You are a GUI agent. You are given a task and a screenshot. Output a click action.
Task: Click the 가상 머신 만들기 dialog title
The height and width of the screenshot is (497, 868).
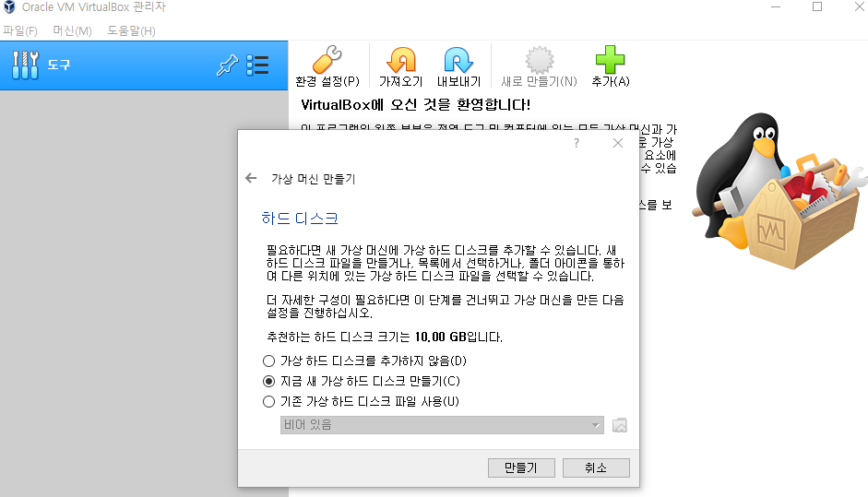[314, 179]
